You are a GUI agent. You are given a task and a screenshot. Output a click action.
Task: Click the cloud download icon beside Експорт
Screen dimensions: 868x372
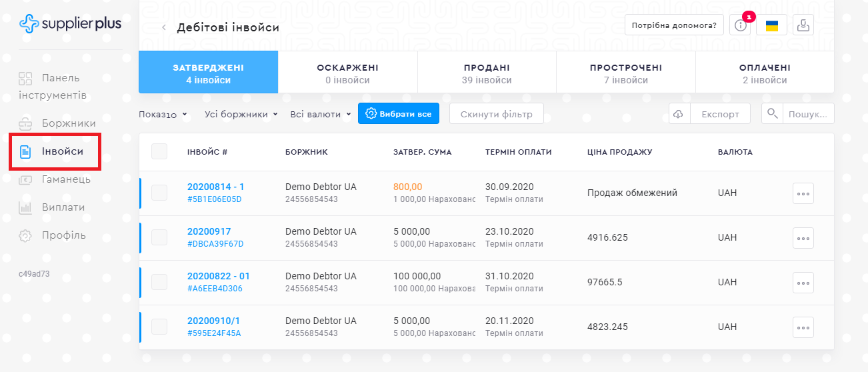point(679,114)
